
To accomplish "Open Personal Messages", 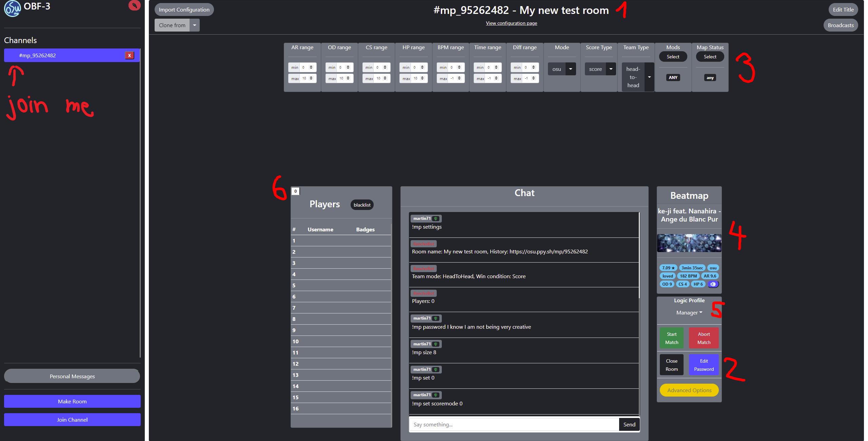I will [72, 376].
